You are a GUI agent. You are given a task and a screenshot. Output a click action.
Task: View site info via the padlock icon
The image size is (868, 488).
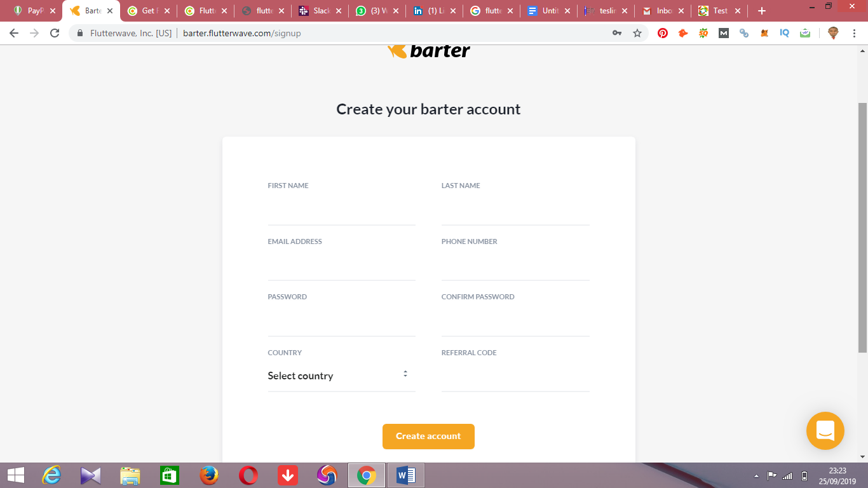[x=80, y=33]
